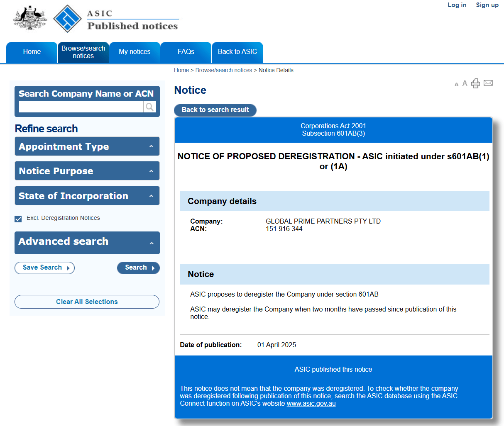Click Subsection 601AB(3) header text

(333, 134)
